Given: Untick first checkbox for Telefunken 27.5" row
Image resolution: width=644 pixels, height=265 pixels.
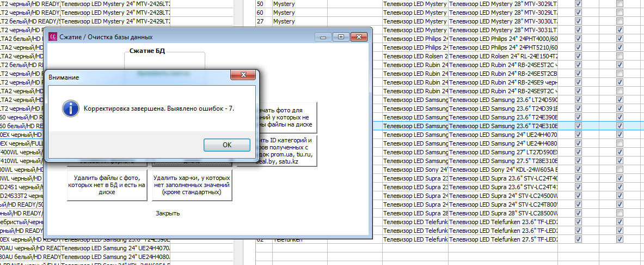Looking at the screenshot, I should [578, 239].
